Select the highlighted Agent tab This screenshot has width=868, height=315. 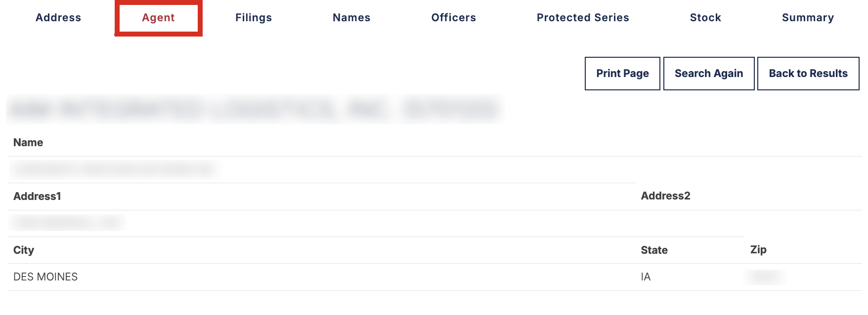coord(158,18)
